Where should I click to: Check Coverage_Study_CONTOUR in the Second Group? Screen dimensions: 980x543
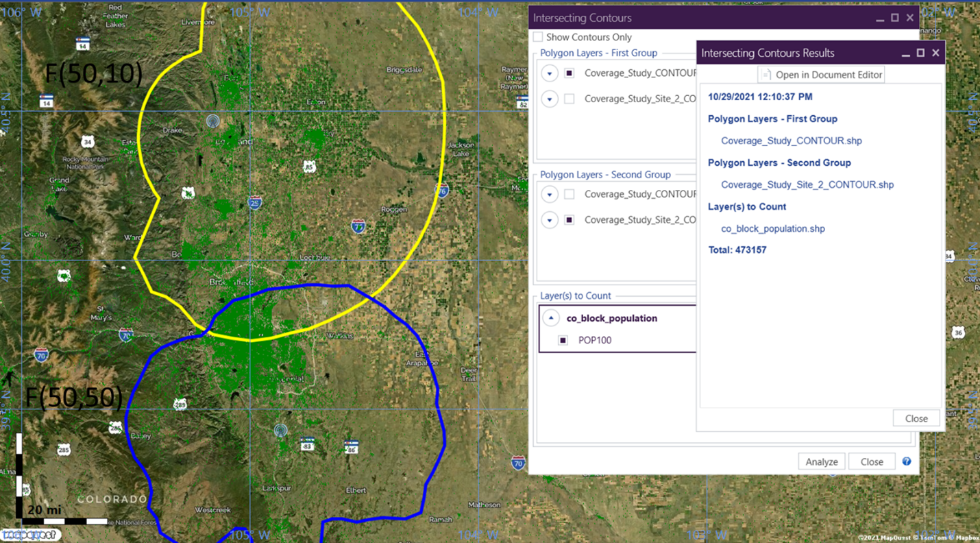click(569, 194)
